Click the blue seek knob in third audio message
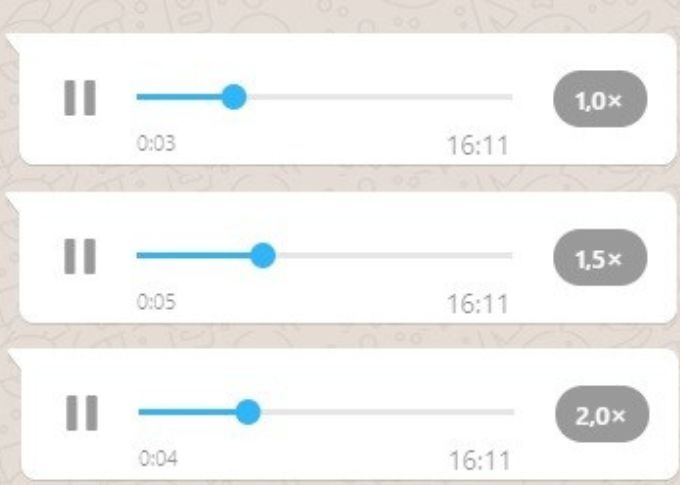Viewport: 680px width, 485px height. coord(248,412)
